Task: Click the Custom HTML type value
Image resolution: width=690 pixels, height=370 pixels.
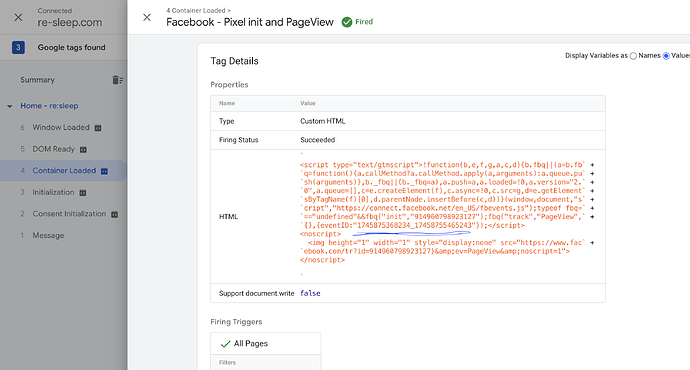Action: tap(323, 121)
